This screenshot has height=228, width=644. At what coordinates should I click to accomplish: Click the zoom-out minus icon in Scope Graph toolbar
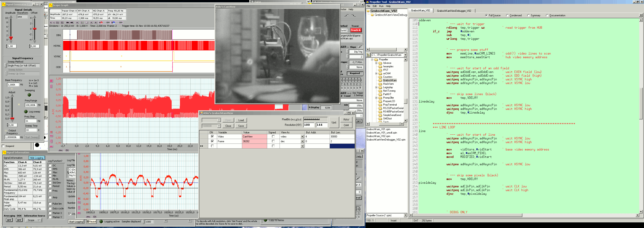coord(54,23)
